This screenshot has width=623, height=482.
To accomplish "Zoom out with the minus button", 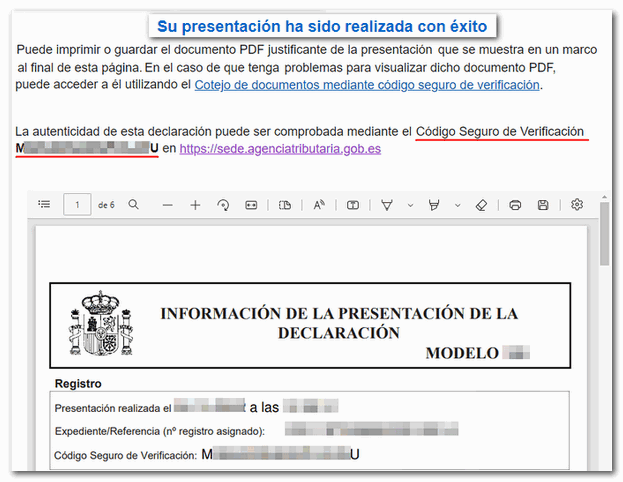I will pos(167,205).
